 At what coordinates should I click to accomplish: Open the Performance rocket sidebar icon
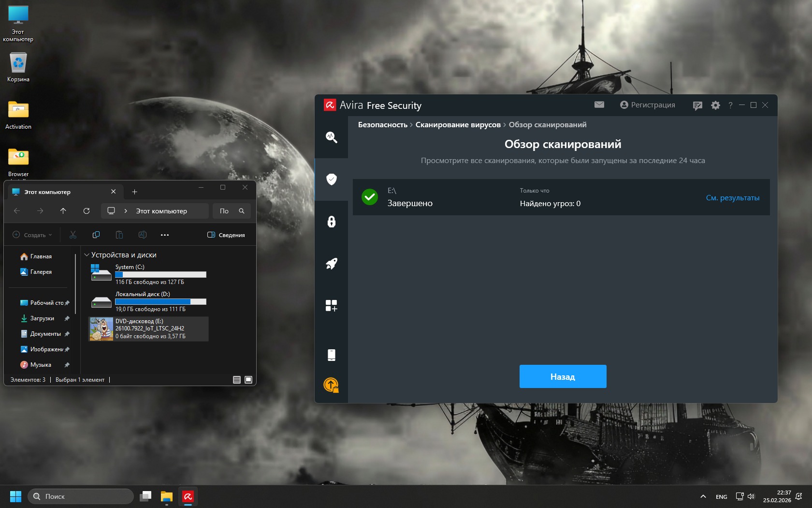pyautogui.click(x=331, y=264)
